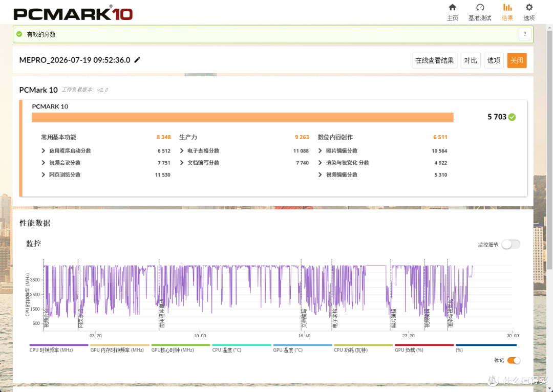Select the GPU 负载 (%) legend item

coord(424,348)
